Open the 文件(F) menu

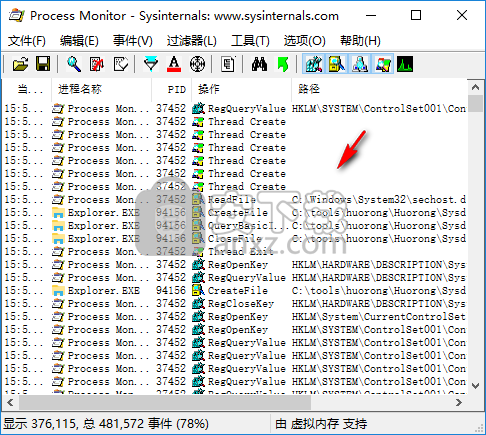pos(26,41)
